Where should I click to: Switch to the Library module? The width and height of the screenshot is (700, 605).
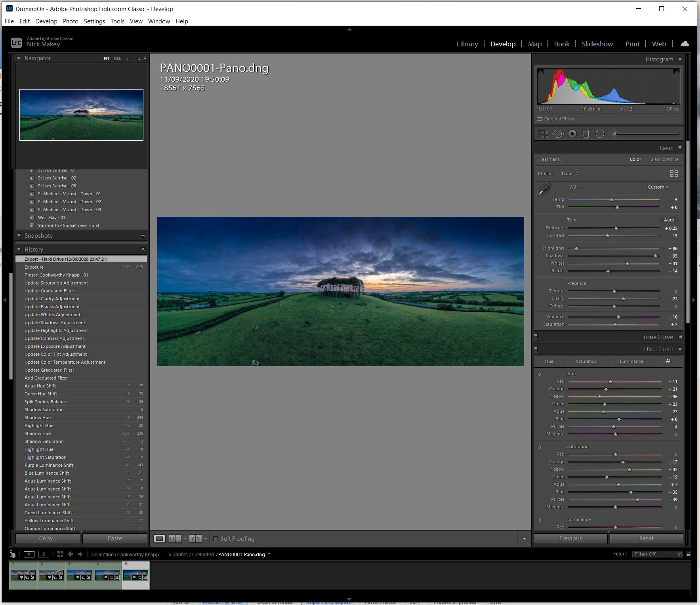coord(467,44)
